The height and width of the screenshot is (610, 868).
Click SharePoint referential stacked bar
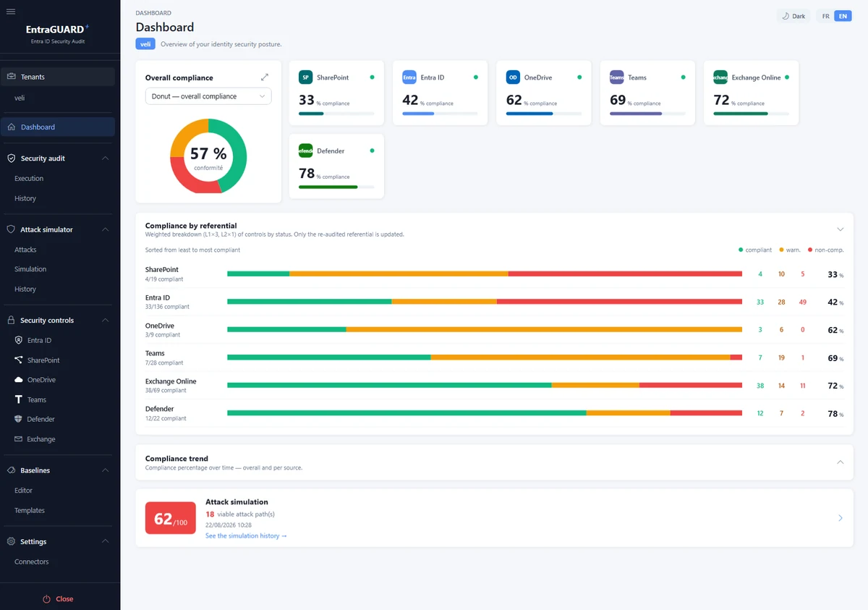[485, 274]
